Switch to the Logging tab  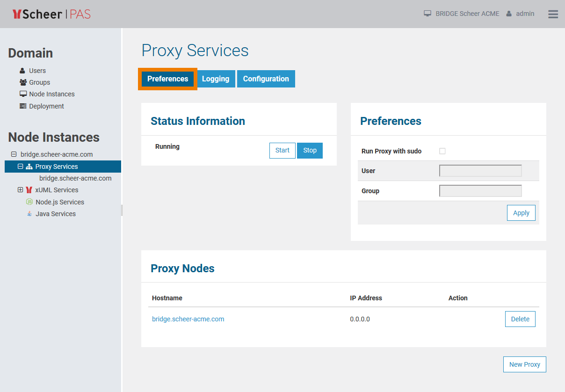click(x=216, y=79)
